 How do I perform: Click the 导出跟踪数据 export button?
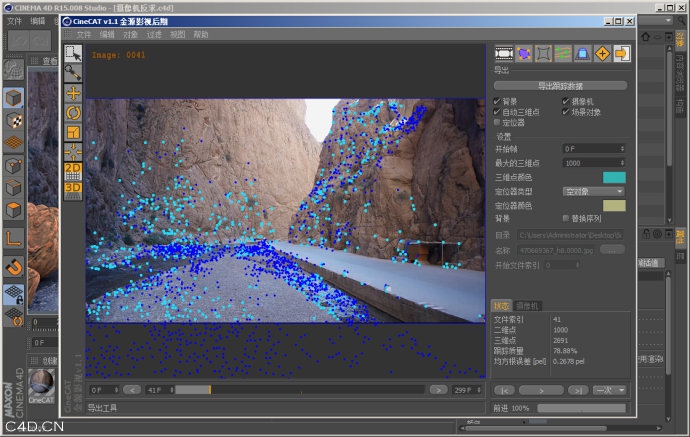pos(561,86)
